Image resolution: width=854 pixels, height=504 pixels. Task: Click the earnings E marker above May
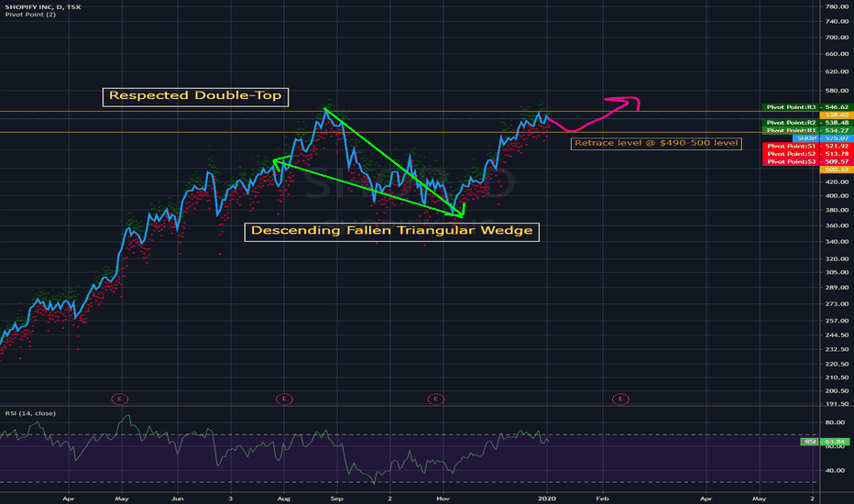coord(120,399)
